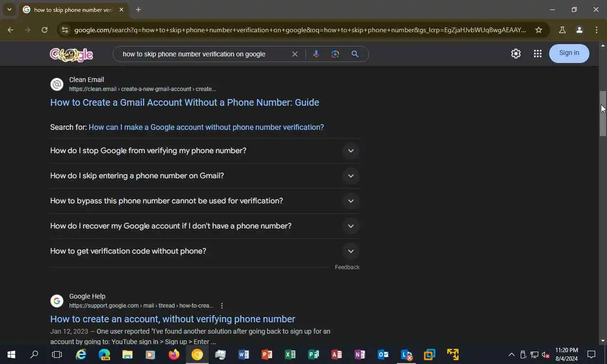Open Outlook from taskbar

click(383, 355)
